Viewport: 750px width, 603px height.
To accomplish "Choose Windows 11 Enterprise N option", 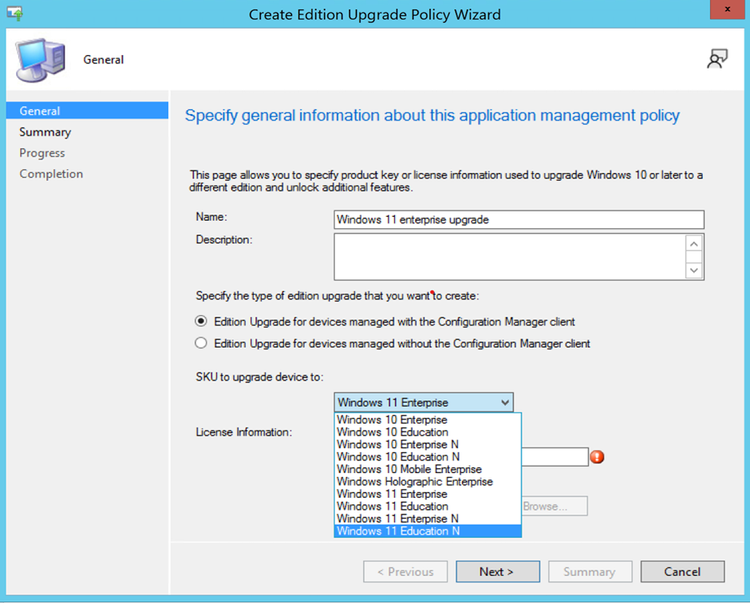I will (x=428, y=519).
